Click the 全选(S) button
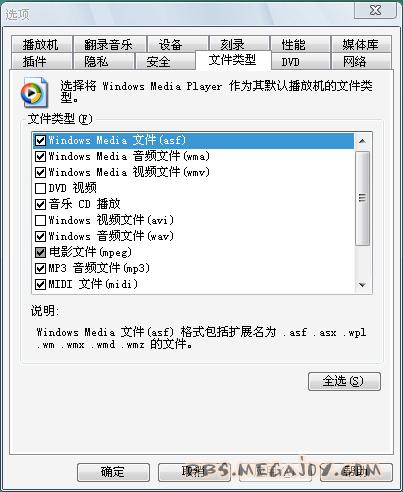Image resolution: width=403 pixels, height=492 pixels. click(344, 381)
